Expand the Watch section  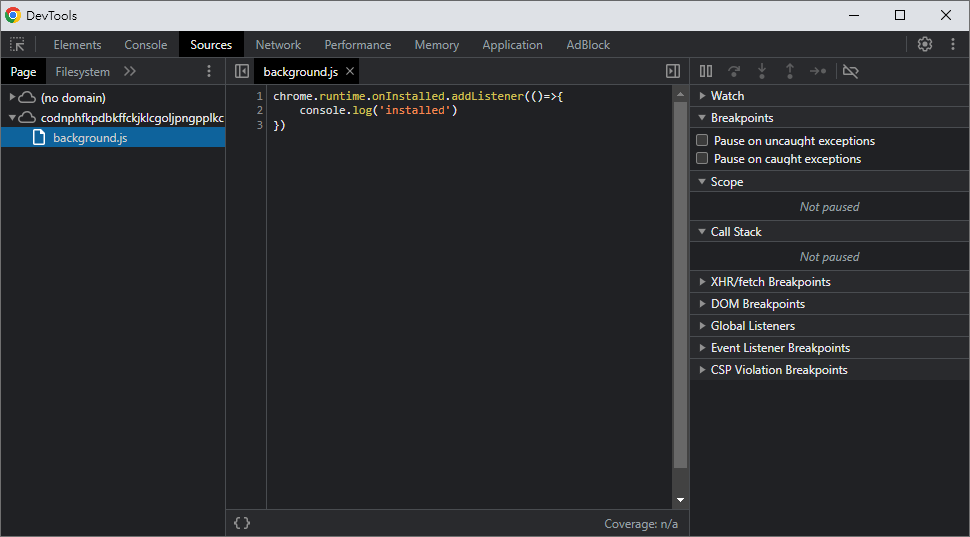tap(727, 96)
